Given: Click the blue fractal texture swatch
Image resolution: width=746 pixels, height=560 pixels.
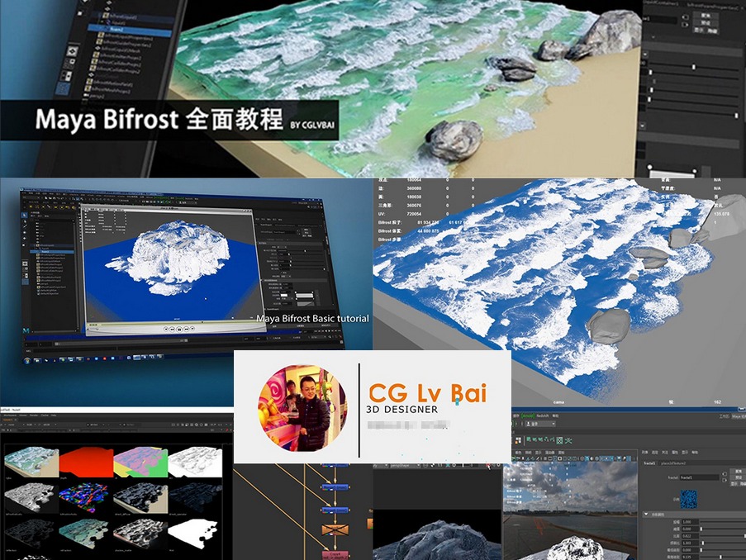Looking at the screenshot, I should (x=688, y=499).
